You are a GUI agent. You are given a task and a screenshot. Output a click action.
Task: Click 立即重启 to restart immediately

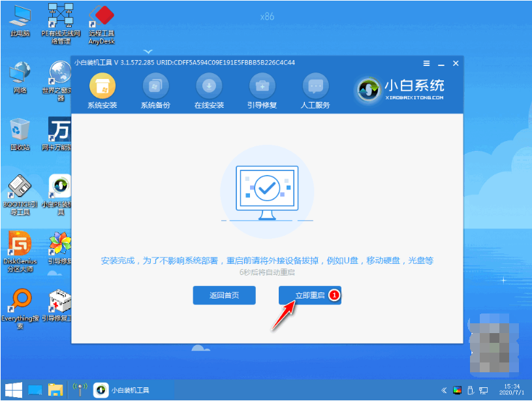(307, 295)
